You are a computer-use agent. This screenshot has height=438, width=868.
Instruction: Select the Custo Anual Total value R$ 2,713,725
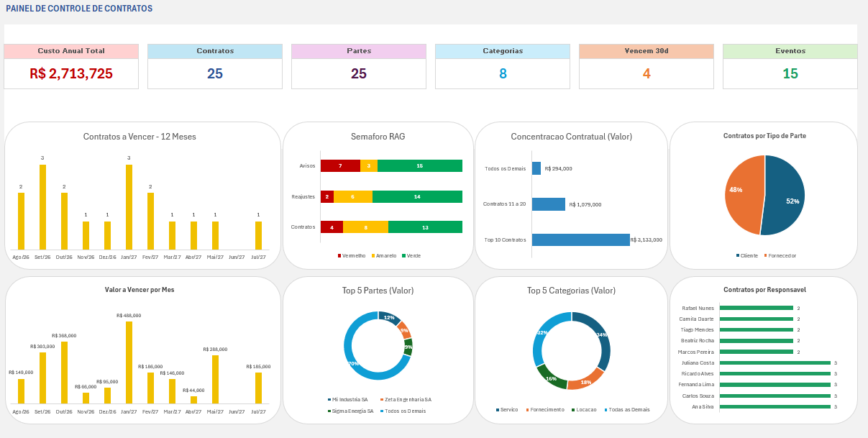coord(71,73)
